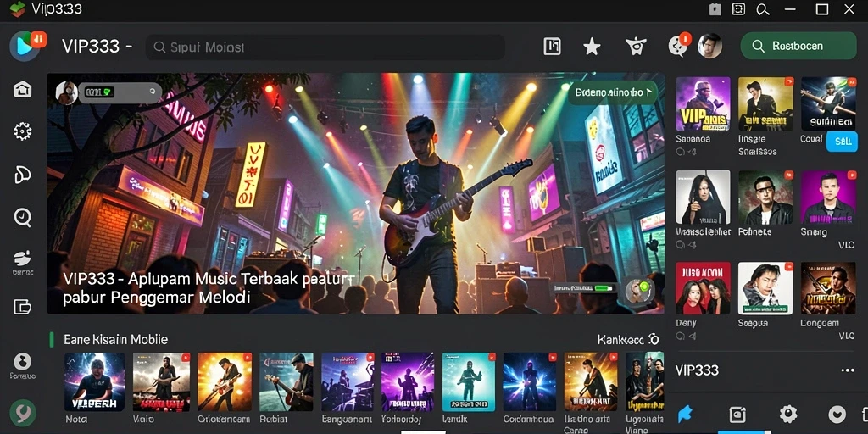Open the Eangoanant album thumbnail

(348, 381)
